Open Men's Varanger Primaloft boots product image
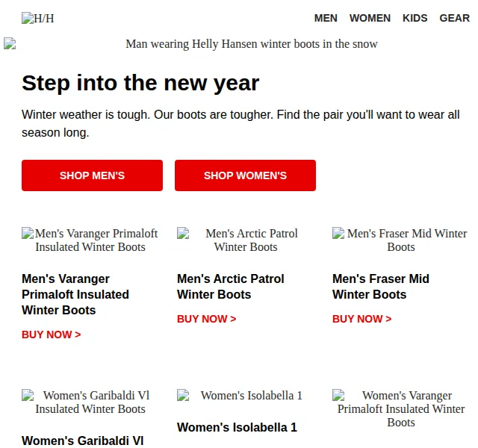 click(90, 240)
